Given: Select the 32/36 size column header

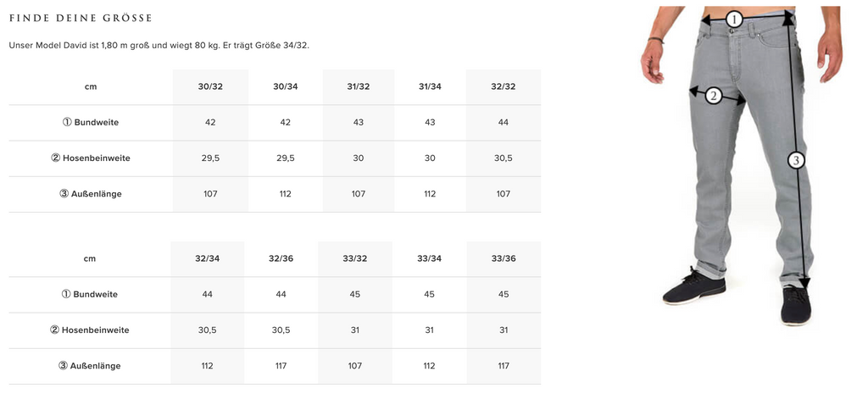Looking at the screenshot, I should click(281, 258).
